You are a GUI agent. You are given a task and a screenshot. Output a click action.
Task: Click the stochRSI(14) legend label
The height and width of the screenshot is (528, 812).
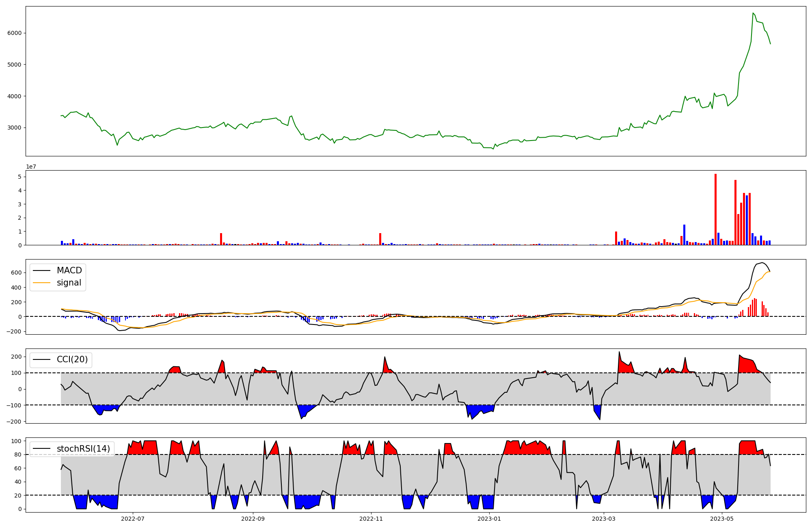[x=83, y=448]
